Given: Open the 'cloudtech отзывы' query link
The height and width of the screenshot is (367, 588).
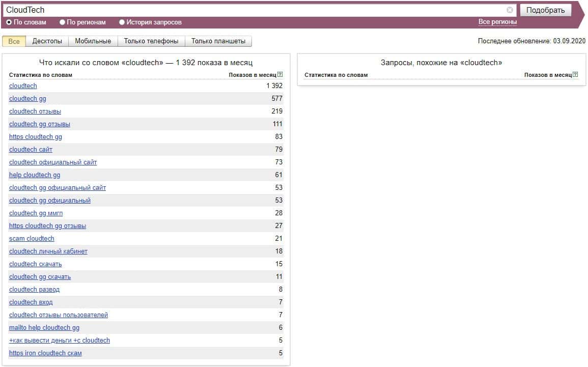Looking at the screenshot, I should click(x=35, y=111).
